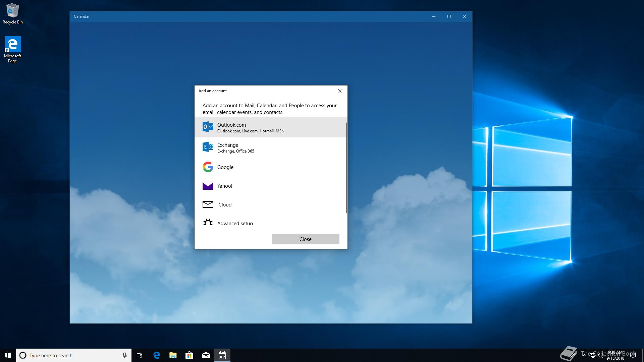Click the Google label text

(x=225, y=167)
